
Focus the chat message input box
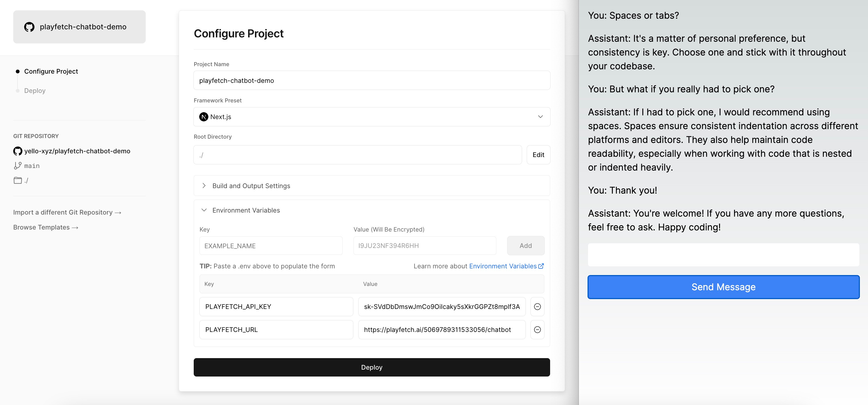click(723, 255)
